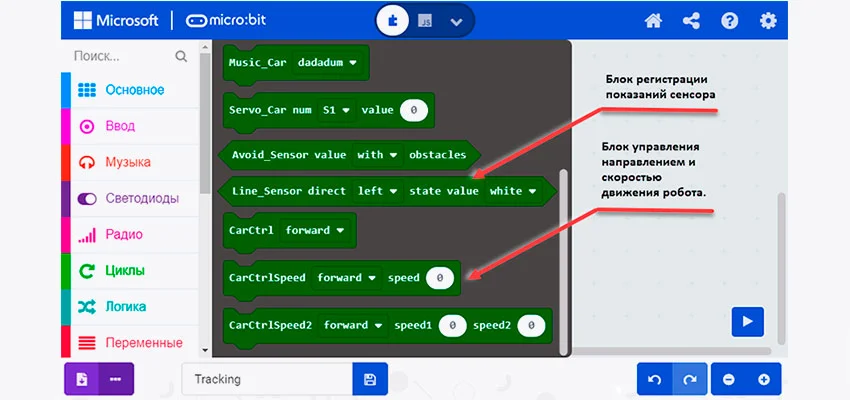Zoom in on the workspace
Image resolution: width=850 pixels, height=400 pixels.
point(764,380)
